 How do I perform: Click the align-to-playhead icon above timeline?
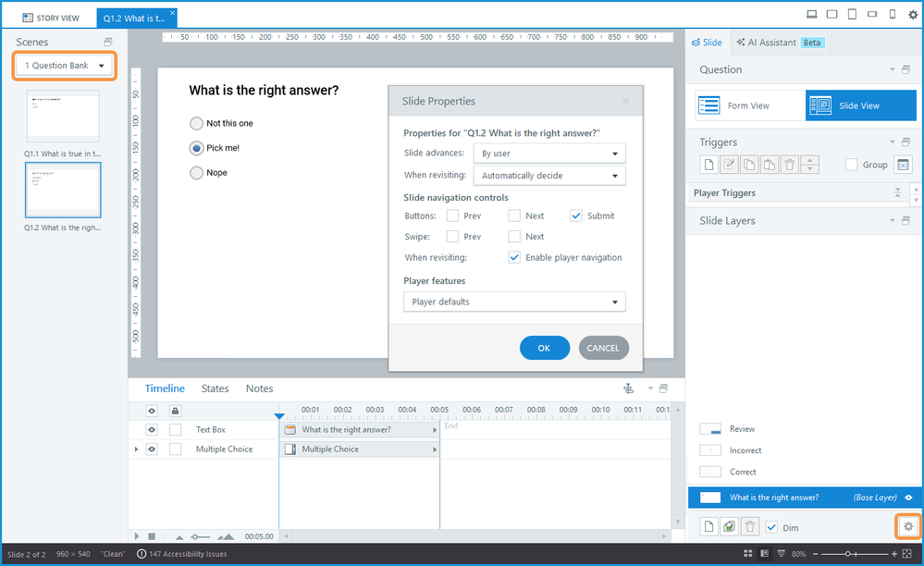click(629, 388)
